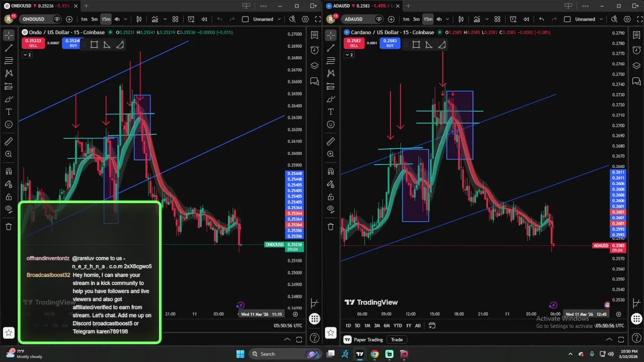Click the Trade button beside Paper Trading
This screenshot has width=644, height=362.
(x=397, y=339)
